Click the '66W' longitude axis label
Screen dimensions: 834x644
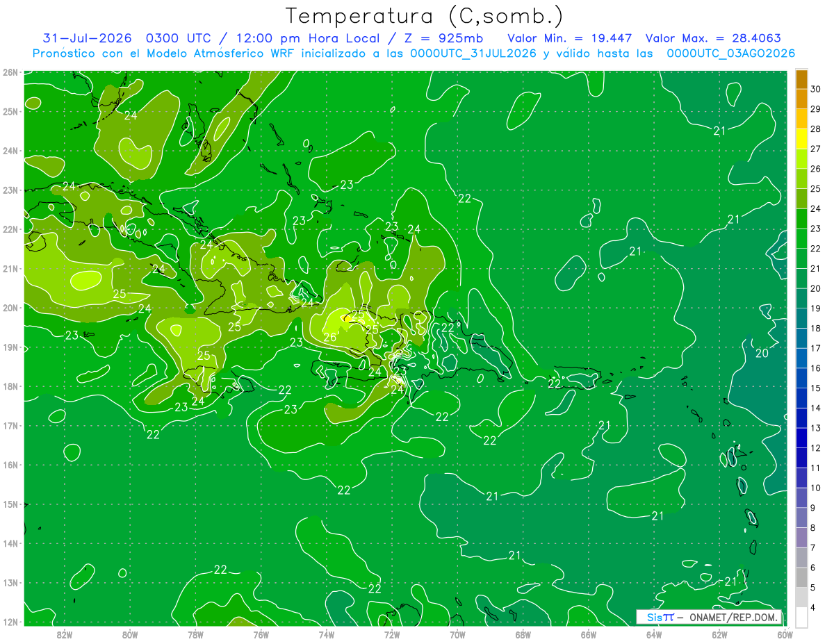pos(588,634)
